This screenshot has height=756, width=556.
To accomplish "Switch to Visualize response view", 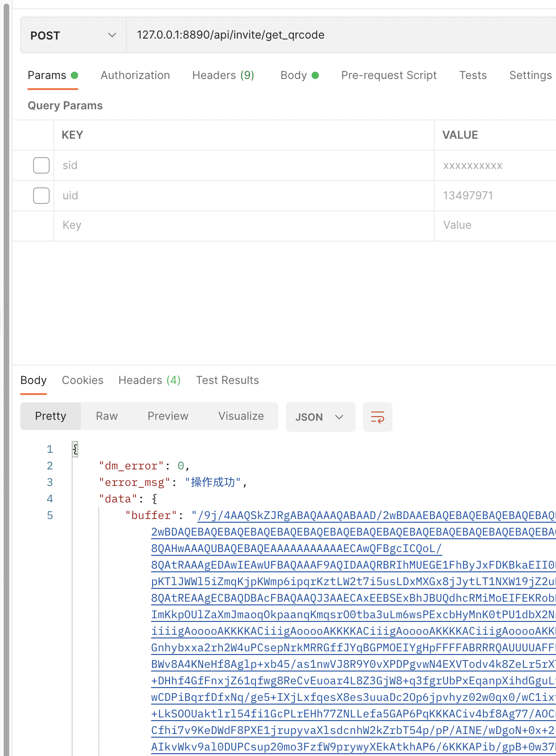I will pyautogui.click(x=241, y=416).
